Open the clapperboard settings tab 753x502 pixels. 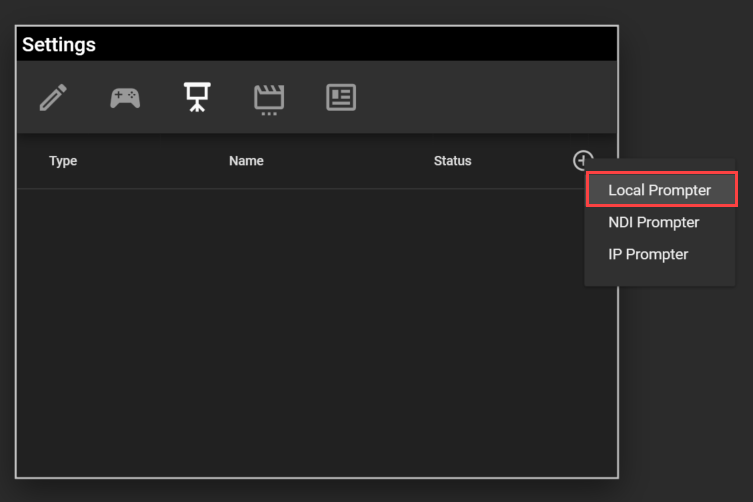tap(269, 98)
